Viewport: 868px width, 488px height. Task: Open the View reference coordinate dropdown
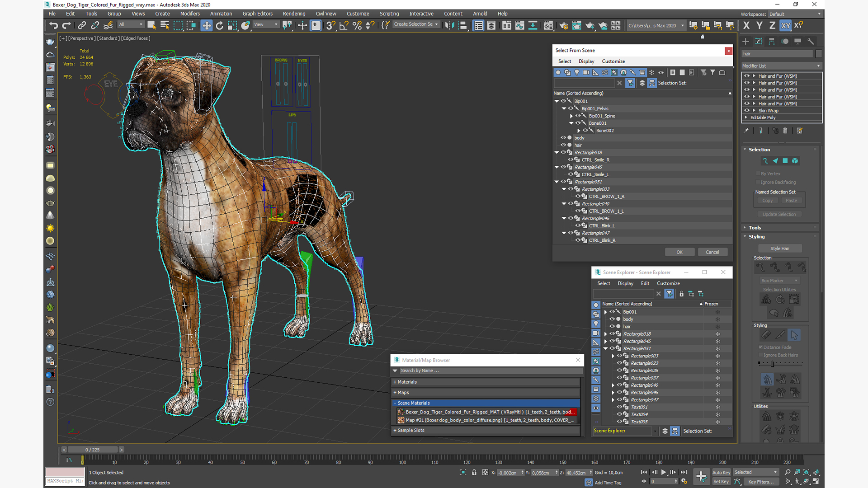pyautogui.click(x=266, y=24)
